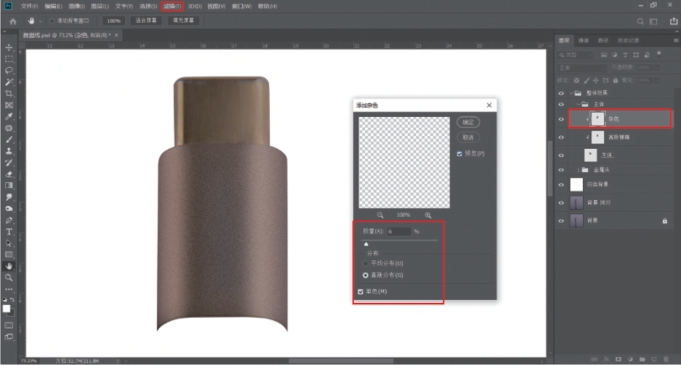
Task: Select the Brush tool
Action: [x=9, y=139]
